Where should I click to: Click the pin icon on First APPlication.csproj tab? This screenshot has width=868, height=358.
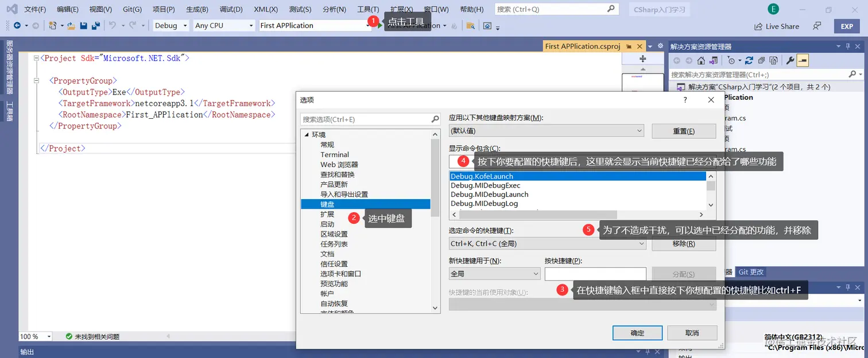pos(629,46)
